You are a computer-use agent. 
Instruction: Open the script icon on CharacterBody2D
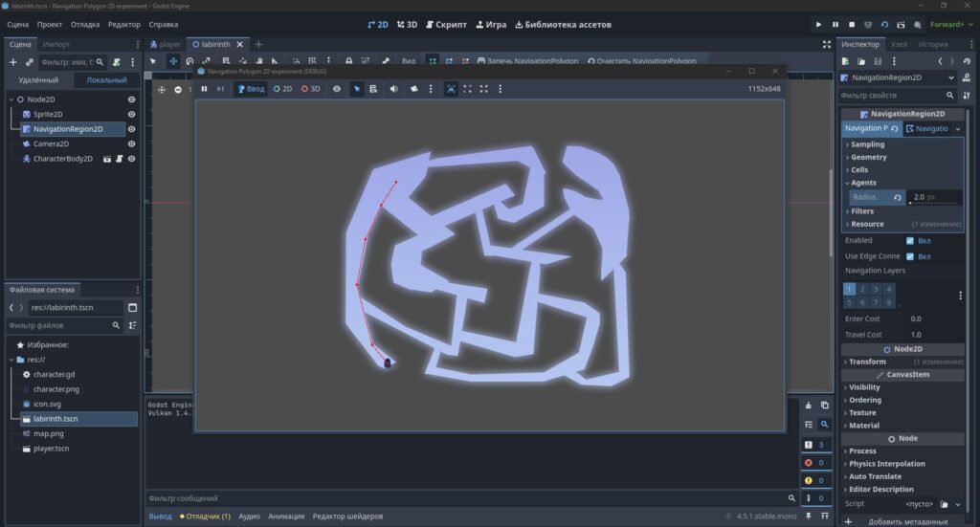[x=120, y=159]
